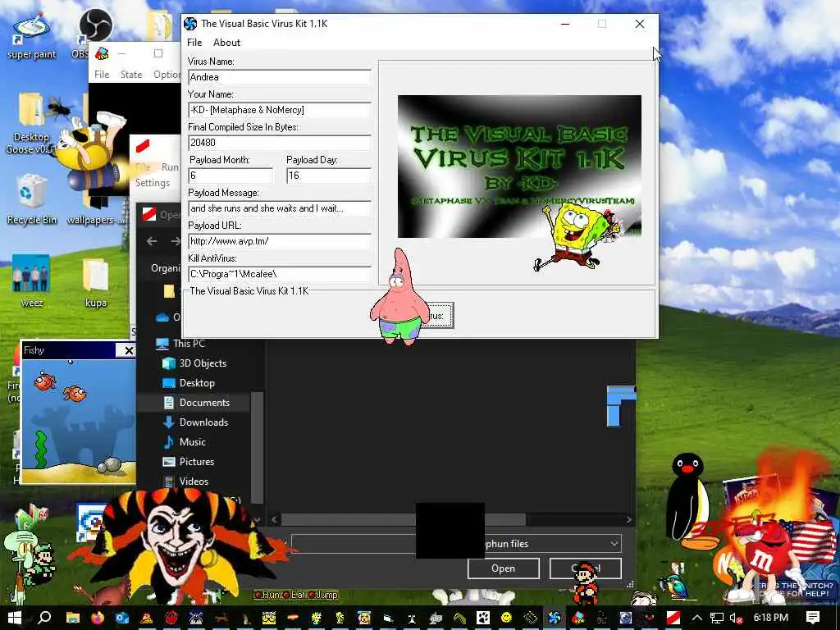Click the Back arrow in the Open dialog
The height and width of the screenshot is (630, 840).
click(x=152, y=242)
